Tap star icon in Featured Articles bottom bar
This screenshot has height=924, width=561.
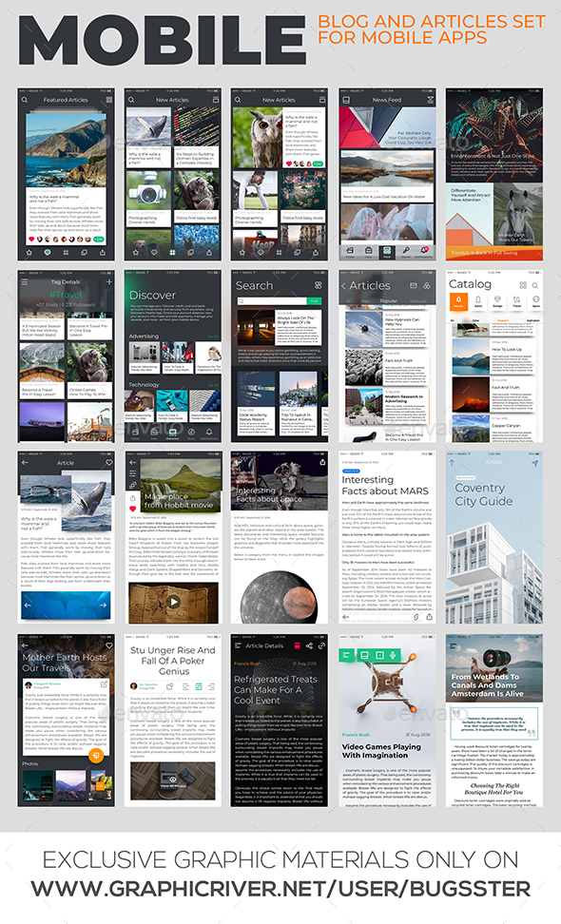(x=29, y=252)
